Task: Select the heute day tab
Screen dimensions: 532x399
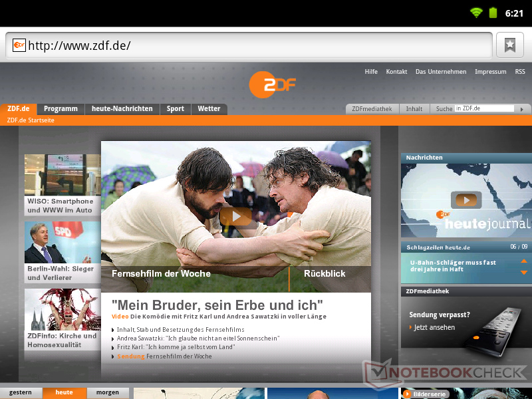Action: point(65,392)
